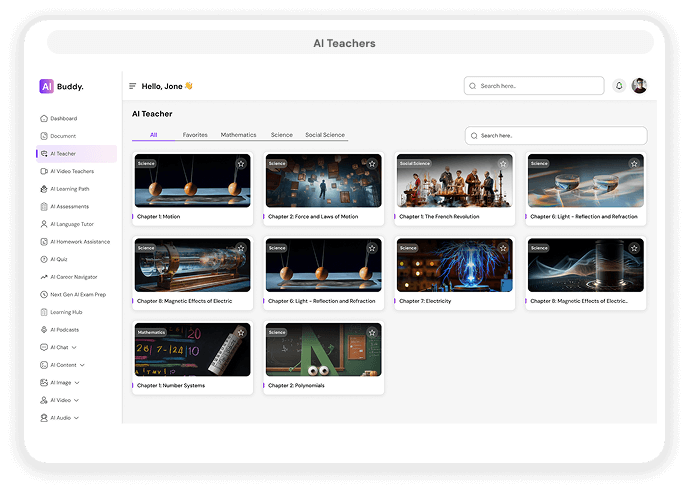The image size is (689, 491).
Task: Expand the AI Image sidebar submenu
Action: pyautogui.click(x=77, y=382)
